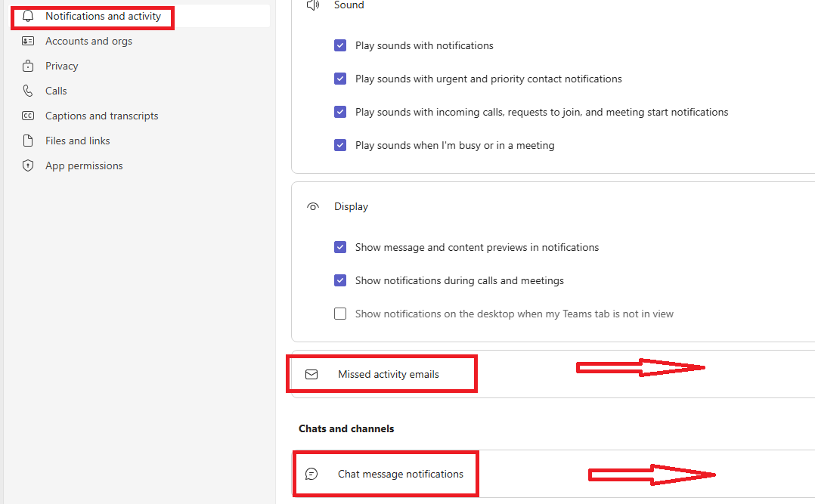Image resolution: width=815 pixels, height=504 pixels.
Task: Select the Calls phone icon
Action: click(x=28, y=91)
